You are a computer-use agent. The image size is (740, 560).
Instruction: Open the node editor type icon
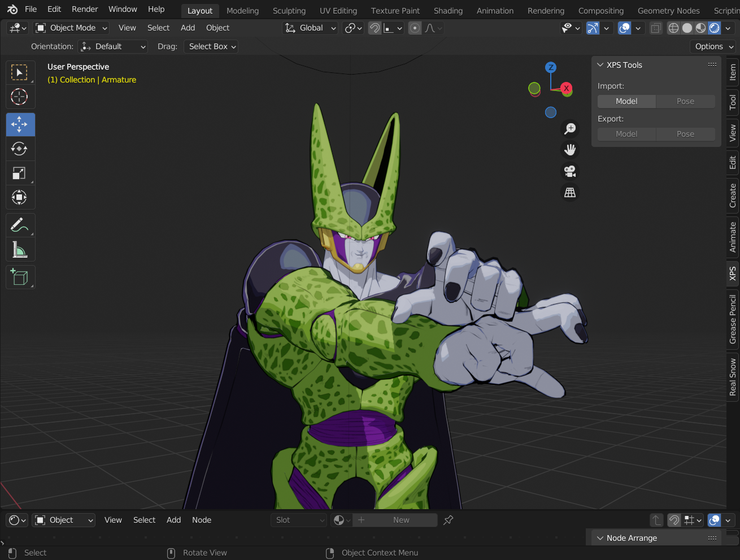click(18, 520)
